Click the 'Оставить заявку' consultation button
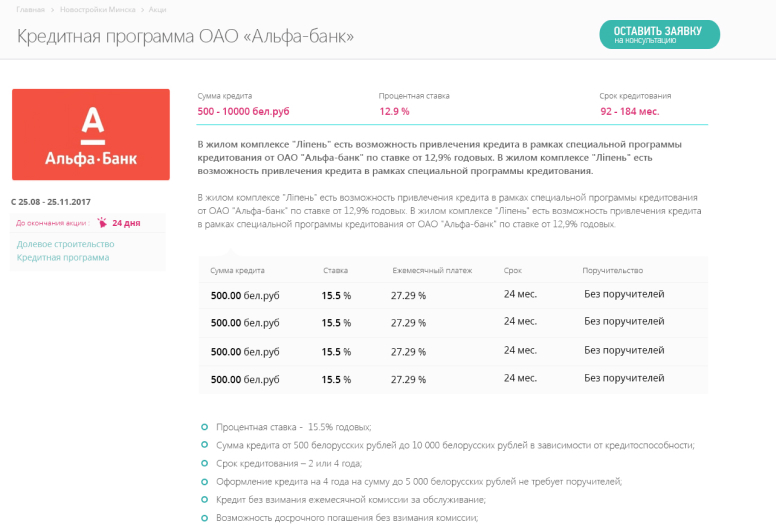This screenshot has width=776, height=529. [659, 34]
